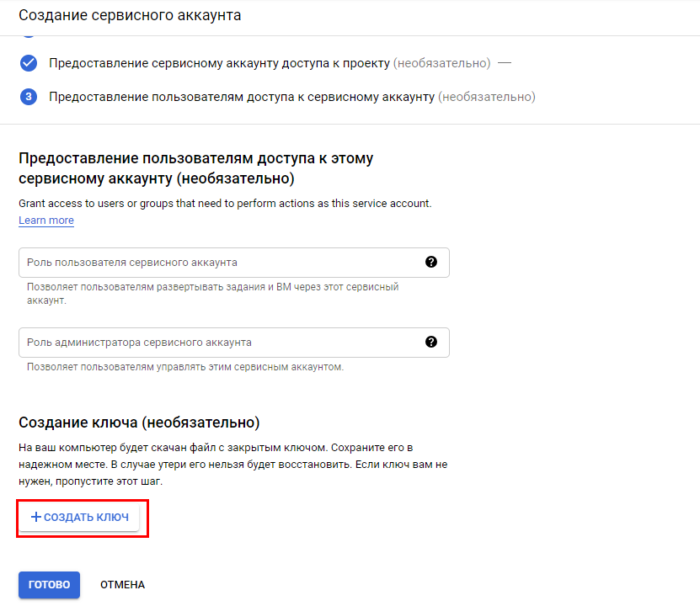Click the Создание ключа (необязательно) heading
The width and height of the screenshot is (700, 606).
pos(139,423)
